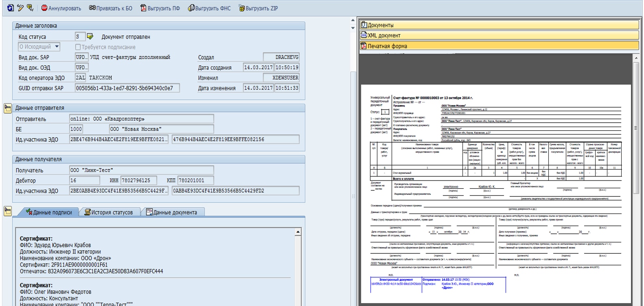Click the ТАКСКОМ operator name text
The width and height of the screenshot is (644, 306).
click(100, 77)
